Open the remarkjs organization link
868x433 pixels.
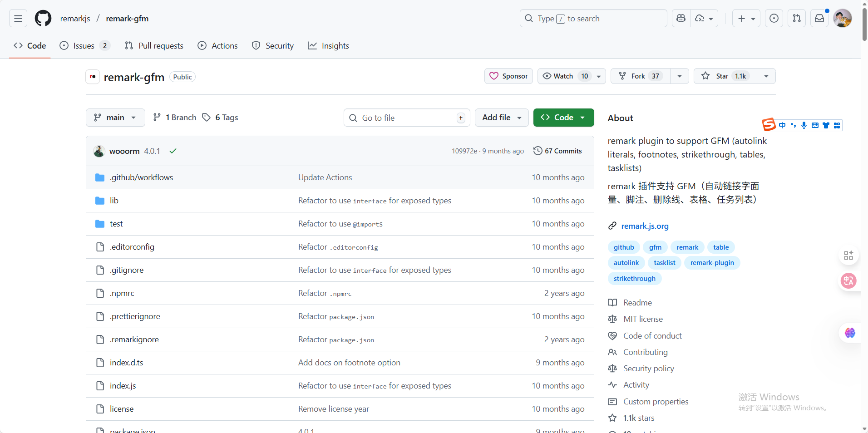pyautogui.click(x=75, y=19)
